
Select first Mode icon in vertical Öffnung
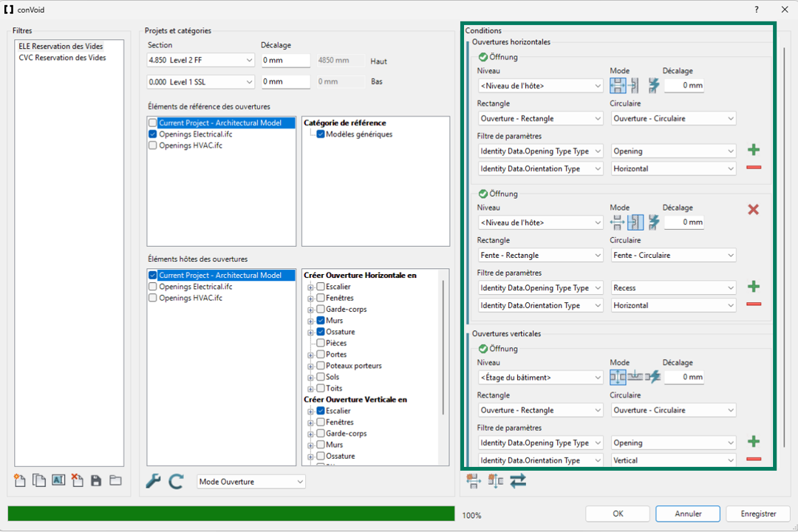[618, 378]
